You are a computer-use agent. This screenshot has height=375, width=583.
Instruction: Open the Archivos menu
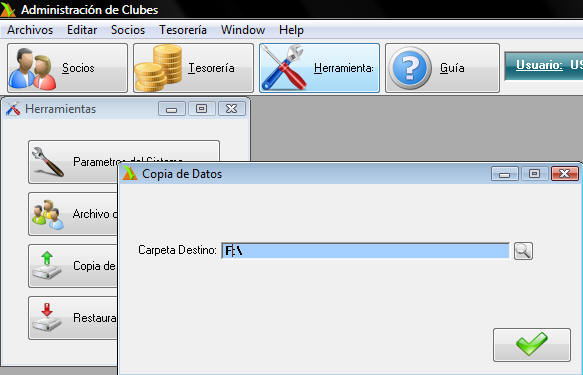click(30, 30)
